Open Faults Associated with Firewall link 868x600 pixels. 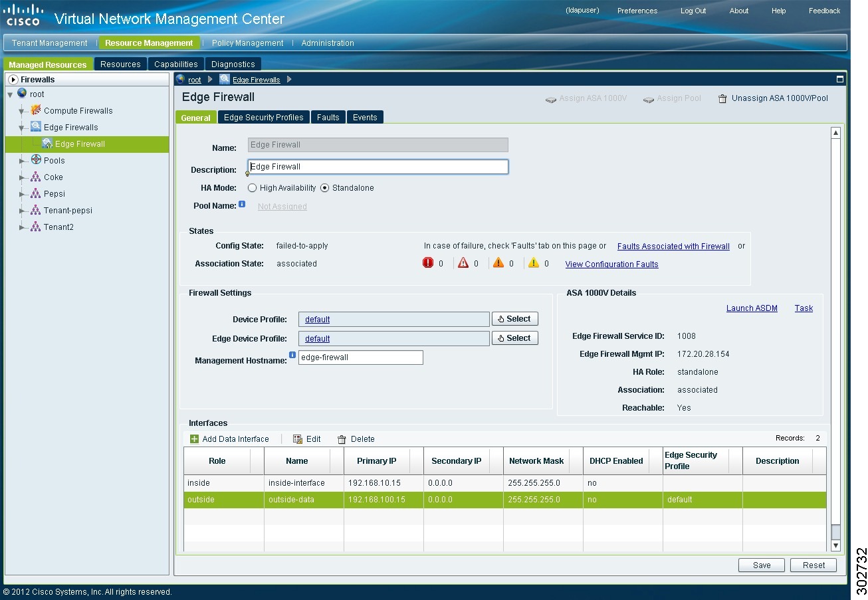tap(673, 246)
